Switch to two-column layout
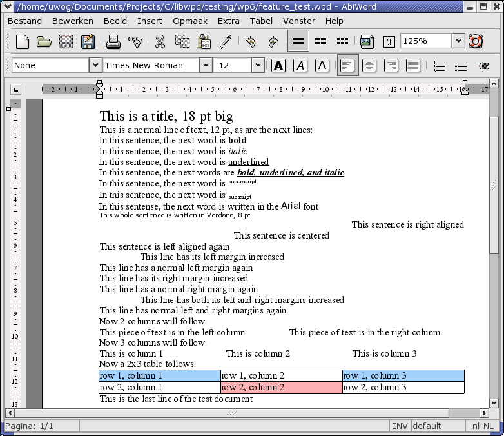This screenshot has width=504, height=436. (x=320, y=42)
